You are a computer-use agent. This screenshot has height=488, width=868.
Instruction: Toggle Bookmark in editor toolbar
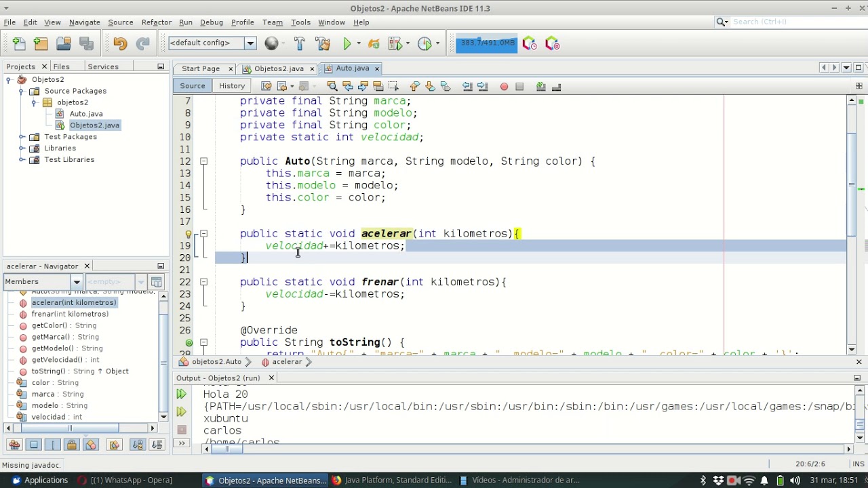(446, 86)
